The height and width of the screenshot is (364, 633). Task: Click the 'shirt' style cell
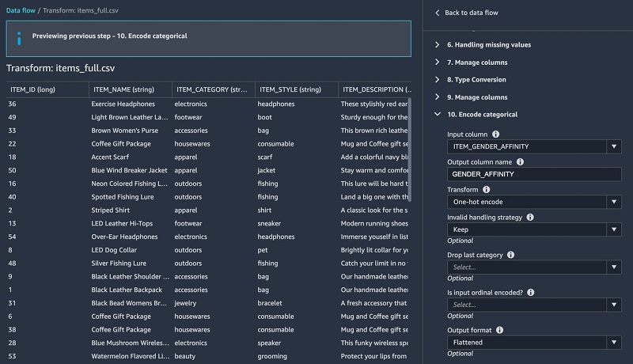264,210
